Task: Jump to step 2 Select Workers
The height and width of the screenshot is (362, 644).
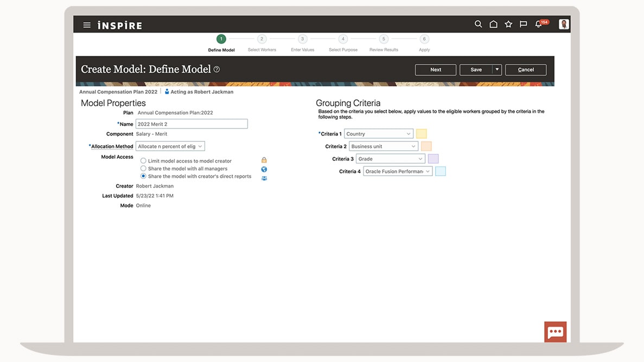Action: coord(262,39)
